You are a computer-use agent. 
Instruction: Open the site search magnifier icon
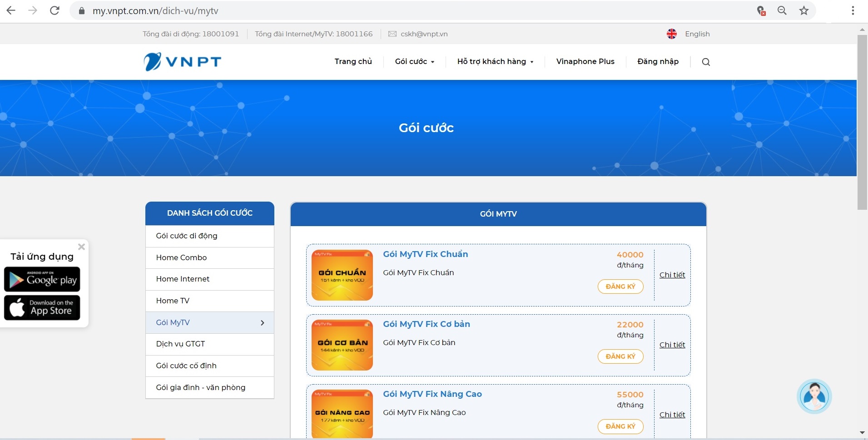tap(704, 62)
